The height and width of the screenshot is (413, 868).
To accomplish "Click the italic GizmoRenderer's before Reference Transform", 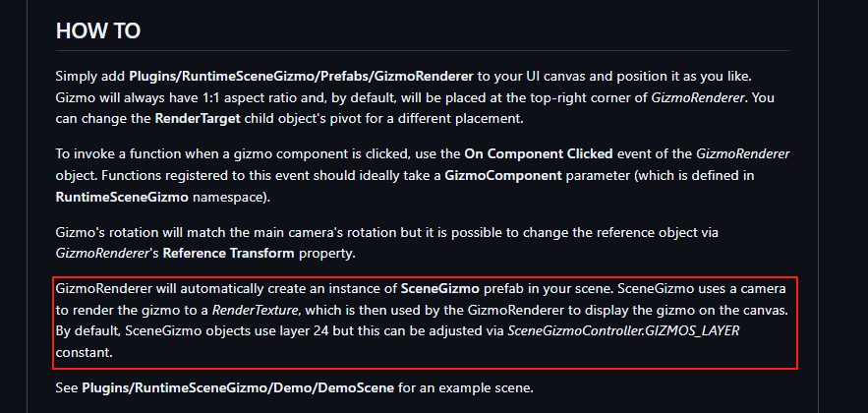I will click(107, 254).
